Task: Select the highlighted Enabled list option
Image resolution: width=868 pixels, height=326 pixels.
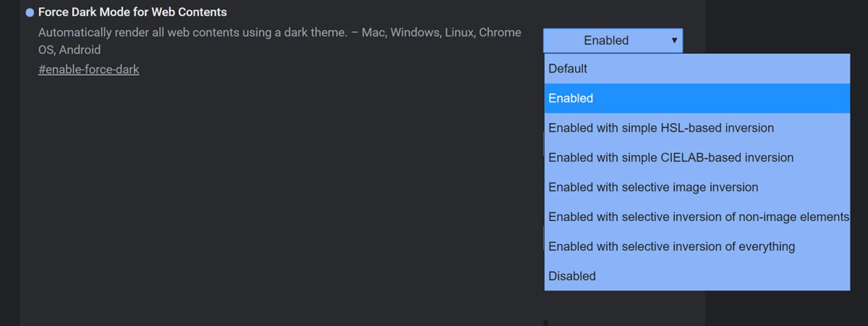Action: [697, 98]
